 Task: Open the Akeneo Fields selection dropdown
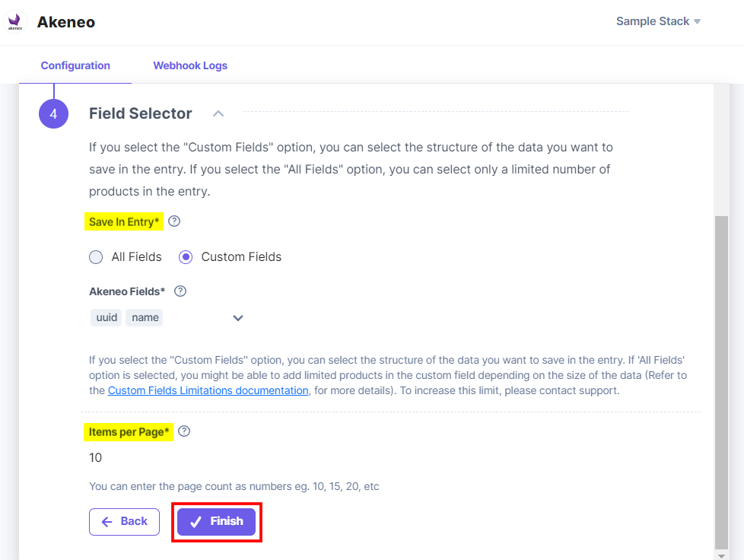point(237,318)
